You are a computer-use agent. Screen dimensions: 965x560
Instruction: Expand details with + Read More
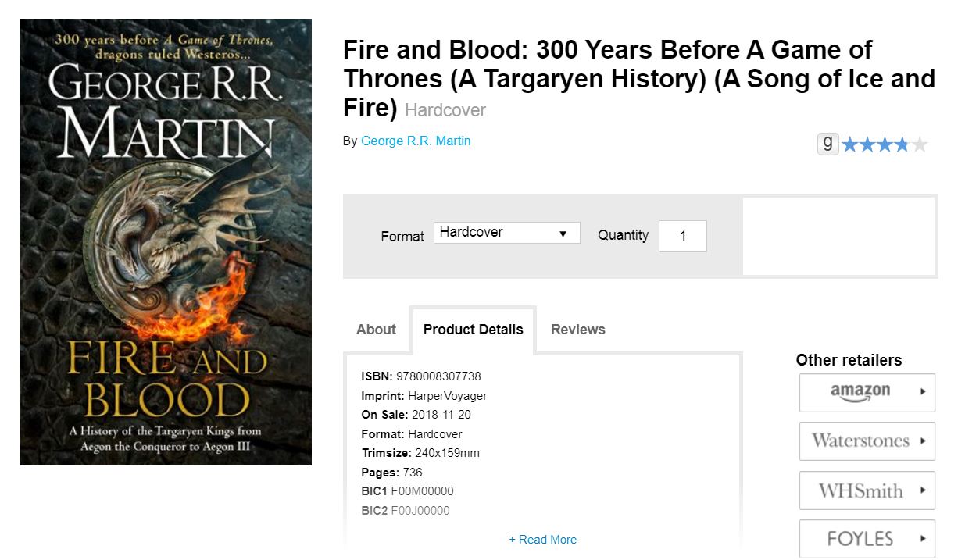(542, 540)
